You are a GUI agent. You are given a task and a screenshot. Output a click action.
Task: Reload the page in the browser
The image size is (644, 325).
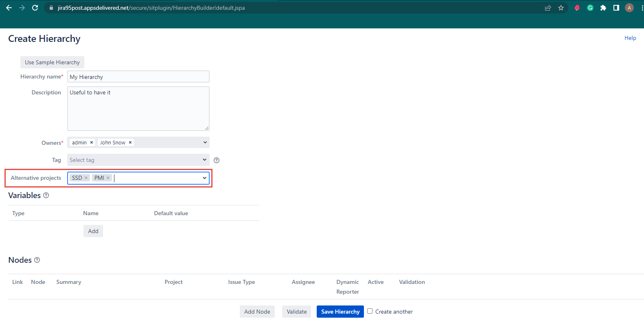pyautogui.click(x=35, y=8)
